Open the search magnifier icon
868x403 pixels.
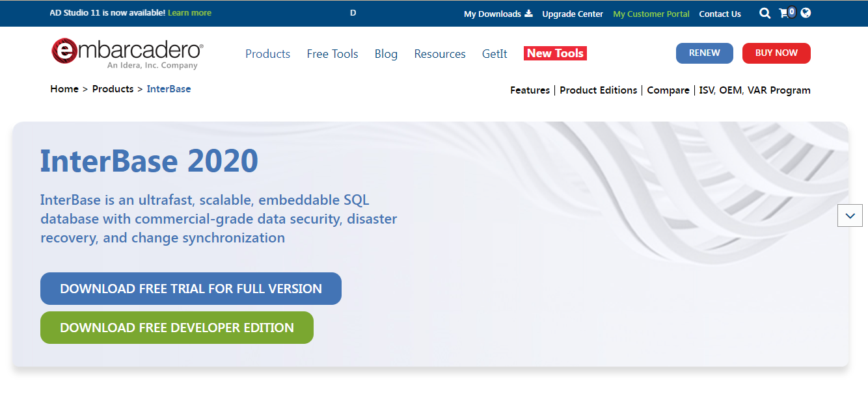(x=765, y=13)
